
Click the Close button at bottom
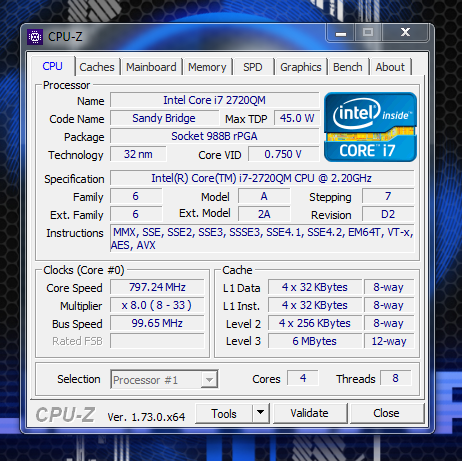pos(386,413)
